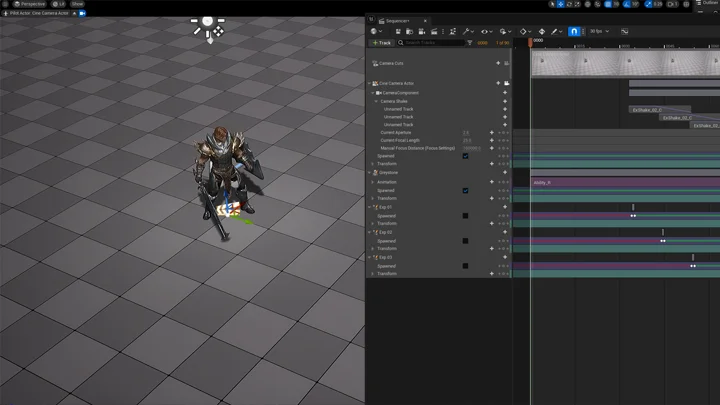Eject from piloted camera actor
Screen dimensions: 720x405
[74, 13]
